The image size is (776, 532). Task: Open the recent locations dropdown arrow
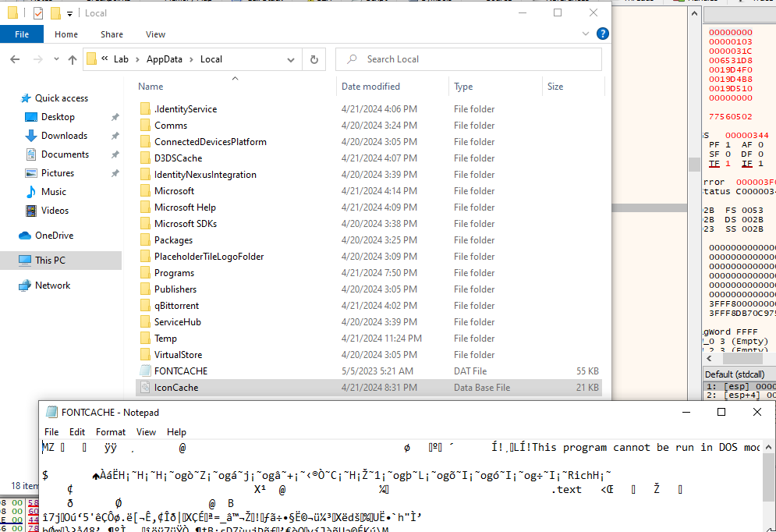click(55, 59)
